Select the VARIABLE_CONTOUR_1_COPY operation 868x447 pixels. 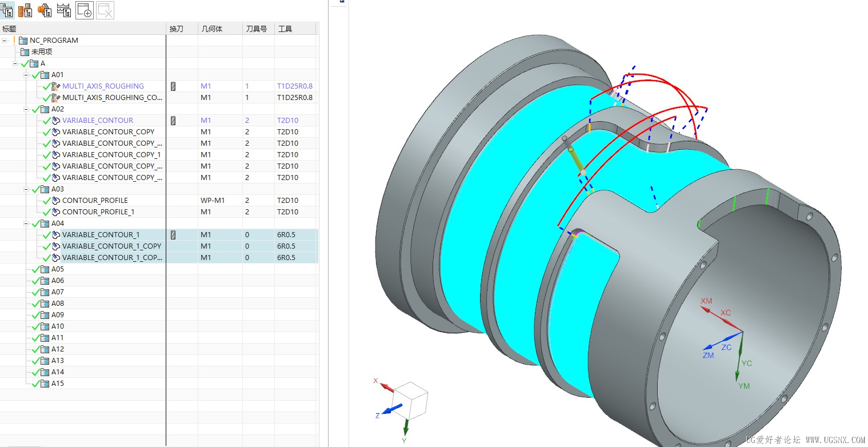111,246
